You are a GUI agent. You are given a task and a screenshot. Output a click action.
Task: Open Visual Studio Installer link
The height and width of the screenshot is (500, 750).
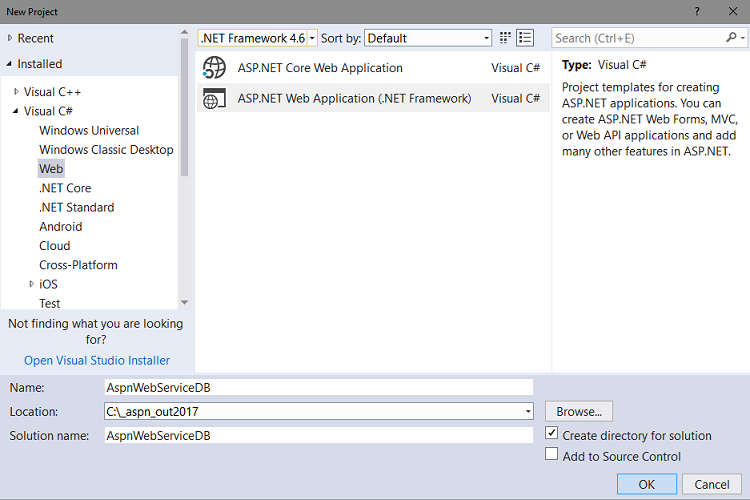(97, 360)
